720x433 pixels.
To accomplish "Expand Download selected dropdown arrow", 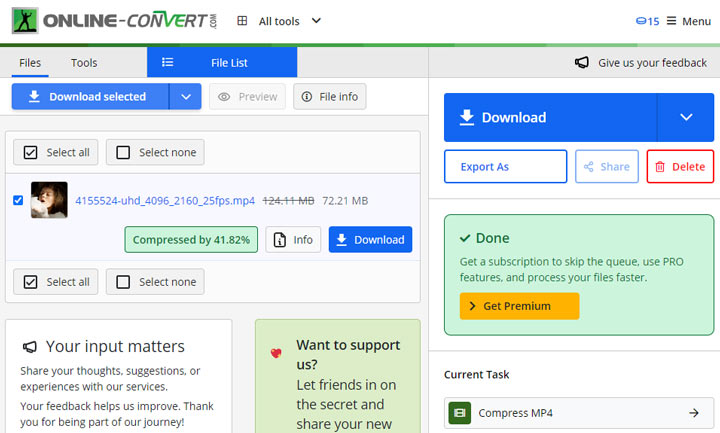I will (186, 96).
